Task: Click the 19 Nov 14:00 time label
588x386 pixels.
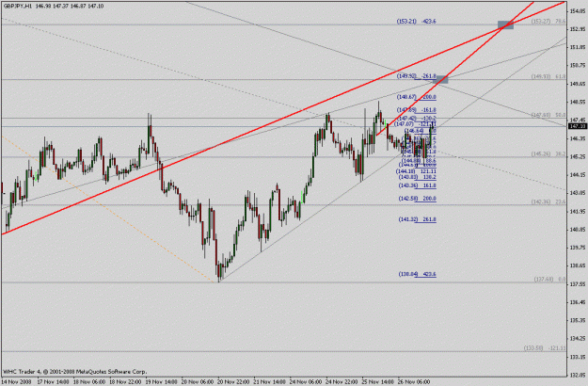Action: (x=161, y=381)
